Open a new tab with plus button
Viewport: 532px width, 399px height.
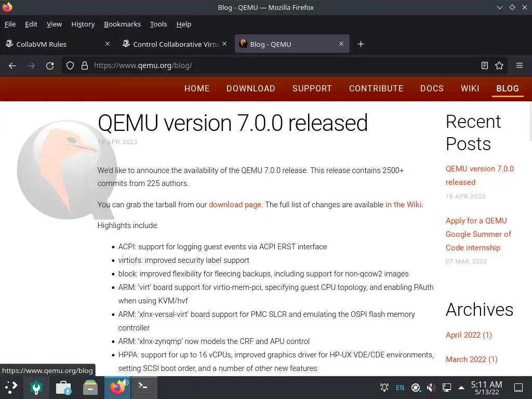coord(361,44)
